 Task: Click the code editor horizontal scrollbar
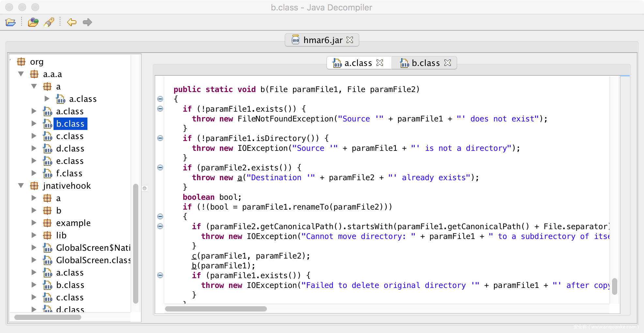pos(216,309)
